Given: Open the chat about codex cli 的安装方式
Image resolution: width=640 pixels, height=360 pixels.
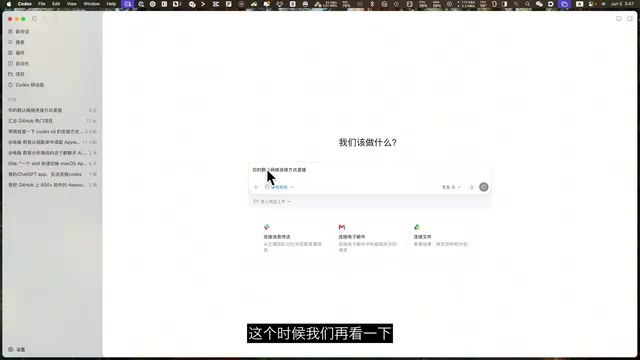Looking at the screenshot, I should coord(52,131).
